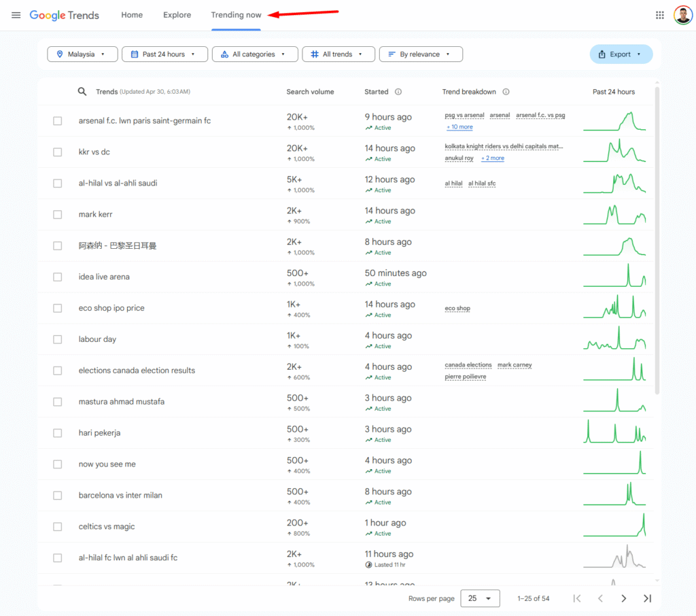Open the anukul roy breakdown term
This screenshot has height=616, width=696.
click(x=459, y=158)
